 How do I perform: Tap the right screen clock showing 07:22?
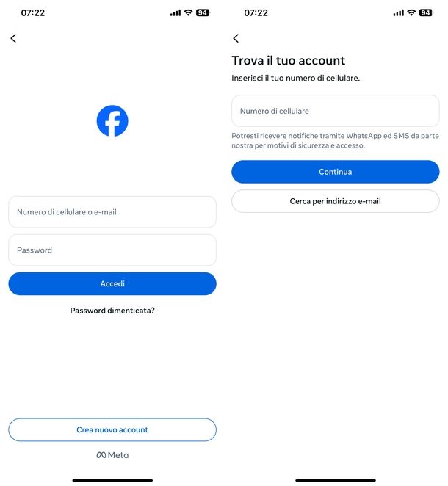[256, 13]
